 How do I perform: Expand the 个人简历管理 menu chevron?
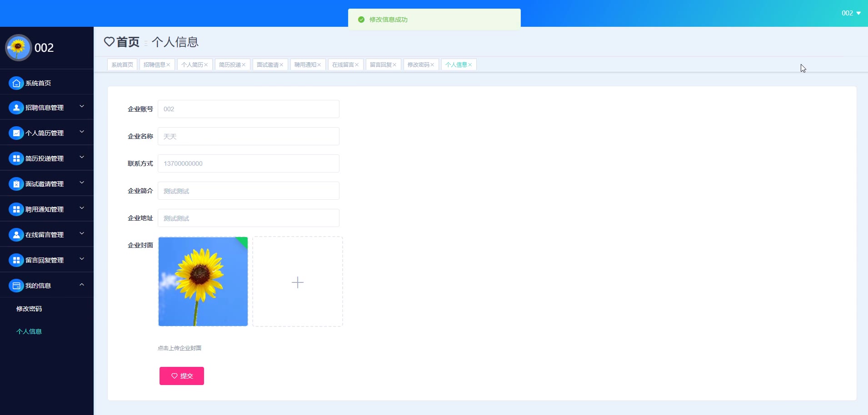(x=82, y=132)
